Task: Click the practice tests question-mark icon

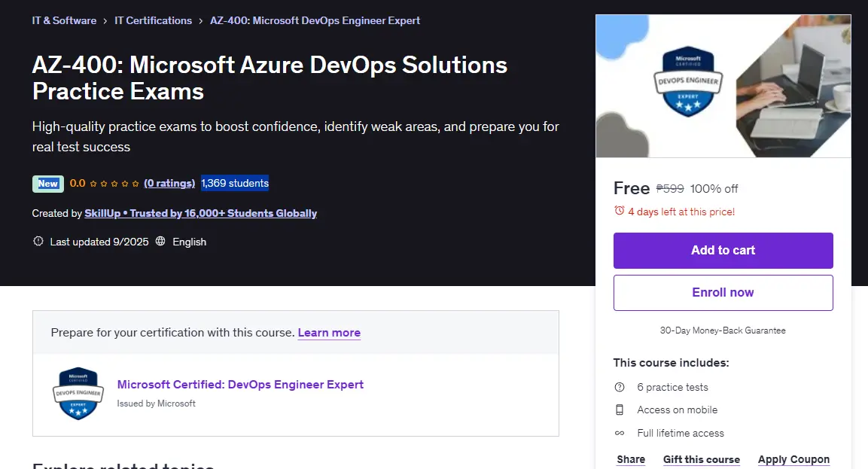Action: [x=620, y=387]
